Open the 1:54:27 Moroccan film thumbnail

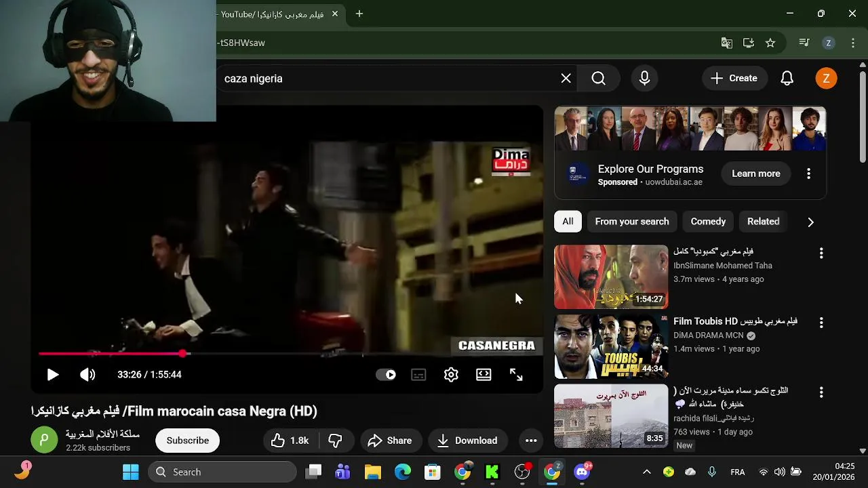point(611,277)
